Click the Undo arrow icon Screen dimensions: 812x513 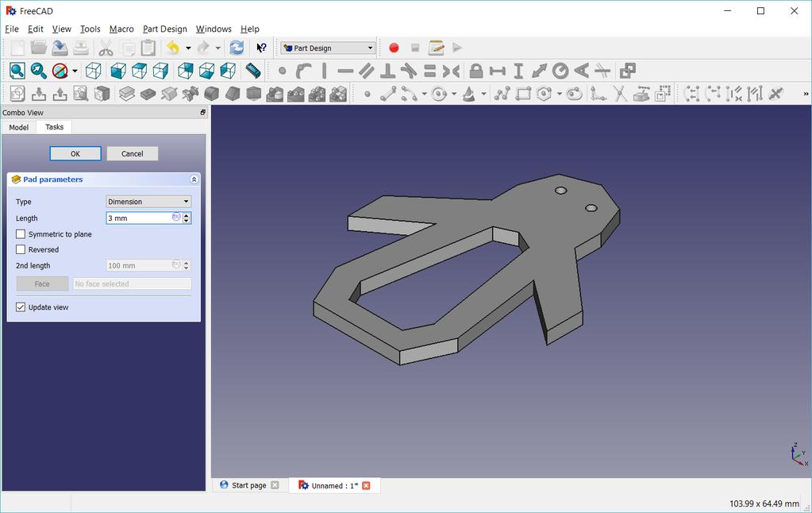(x=172, y=48)
